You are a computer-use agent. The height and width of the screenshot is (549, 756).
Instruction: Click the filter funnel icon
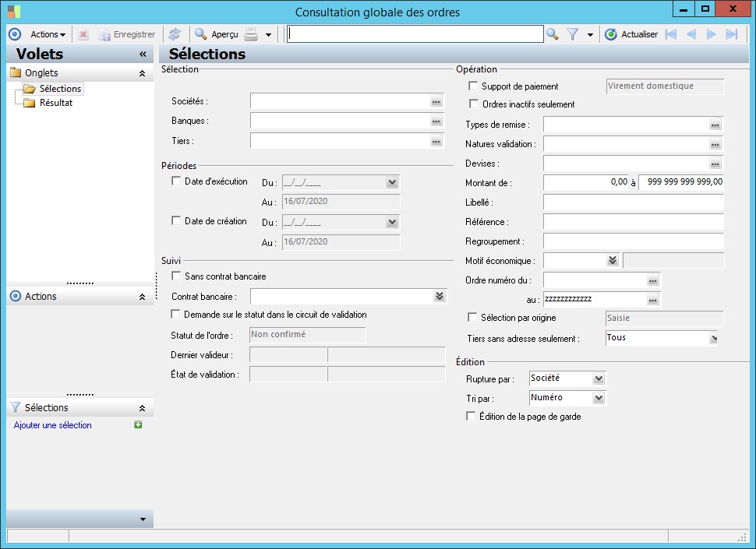pyautogui.click(x=573, y=34)
